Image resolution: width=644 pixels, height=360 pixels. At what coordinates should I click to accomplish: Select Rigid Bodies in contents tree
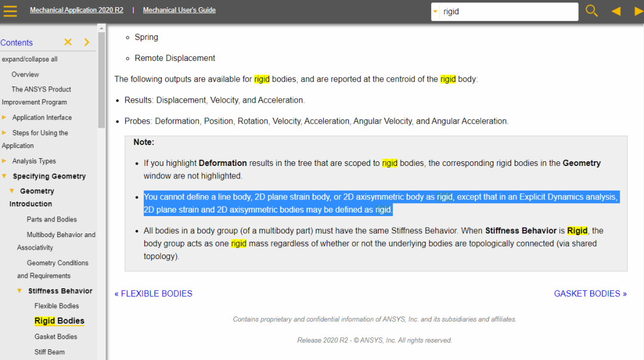pyautogui.click(x=60, y=321)
